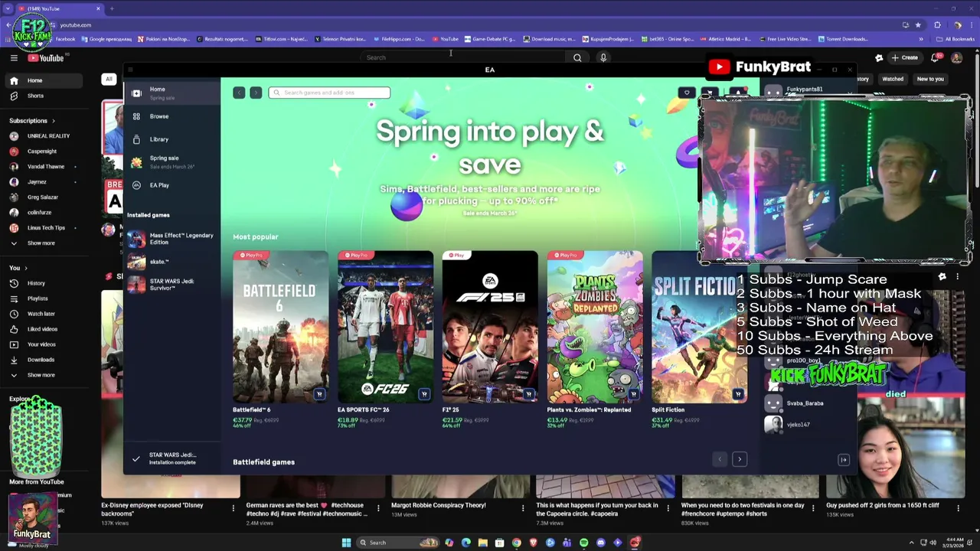980x551 pixels.
Task: Add Battlefield 6 to cart
Action: tap(319, 394)
